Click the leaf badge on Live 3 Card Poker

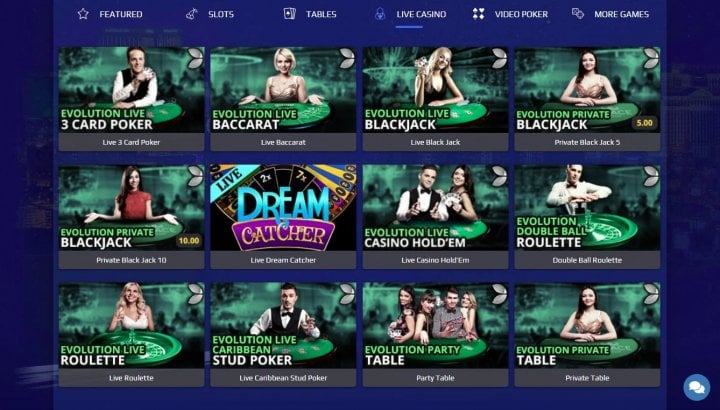pos(196,58)
